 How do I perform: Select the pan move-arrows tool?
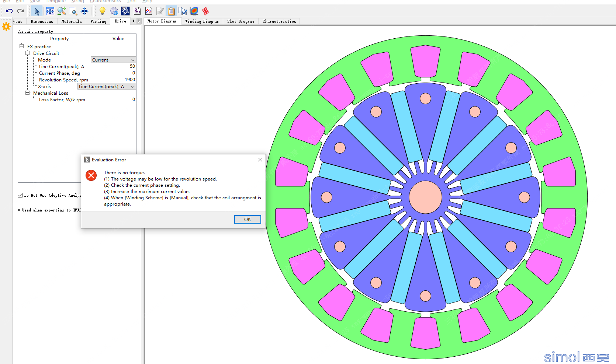[84, 11]
